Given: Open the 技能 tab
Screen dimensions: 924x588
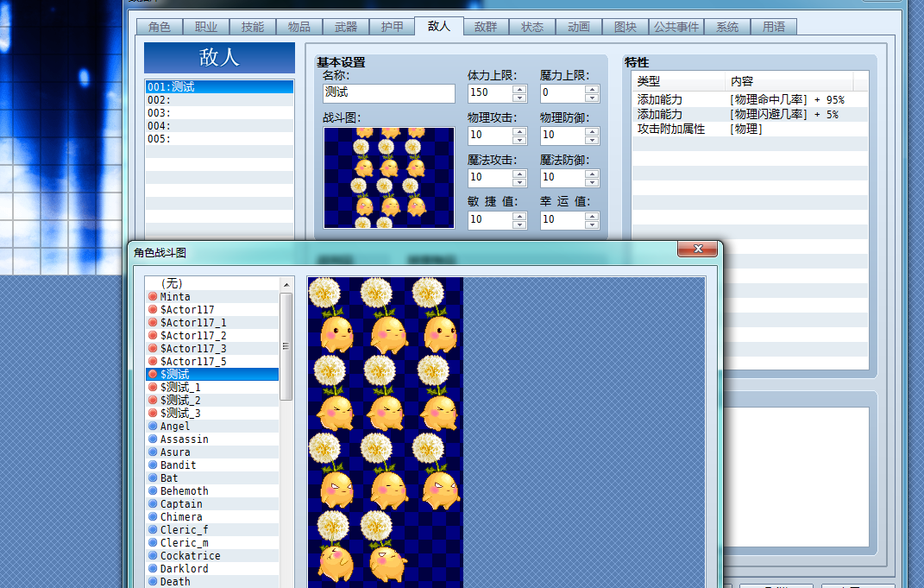Looking at the screenshot, I should [252, 27].
